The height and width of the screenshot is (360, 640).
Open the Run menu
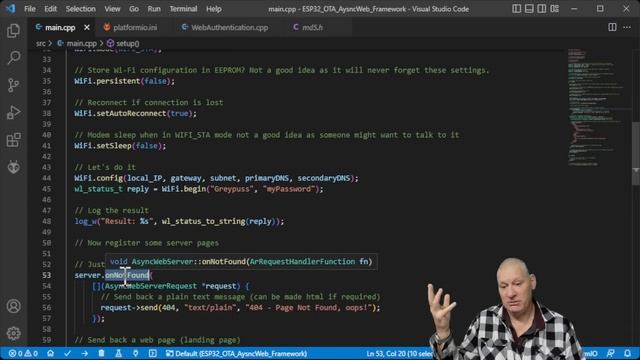154,9
